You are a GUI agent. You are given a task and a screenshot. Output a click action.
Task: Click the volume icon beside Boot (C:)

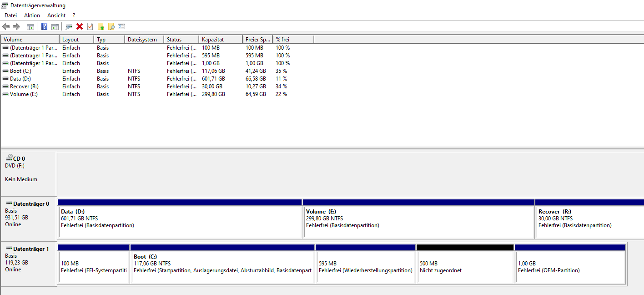pyautogui.click(x=5, y=71)
